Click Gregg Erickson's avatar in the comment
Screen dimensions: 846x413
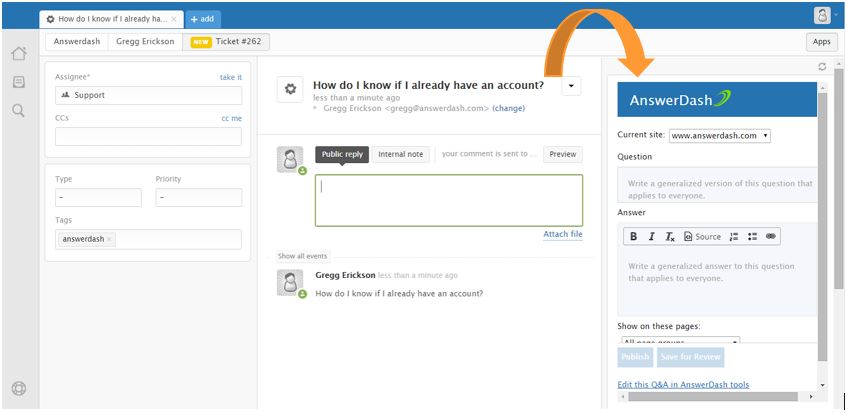(290, 283)
